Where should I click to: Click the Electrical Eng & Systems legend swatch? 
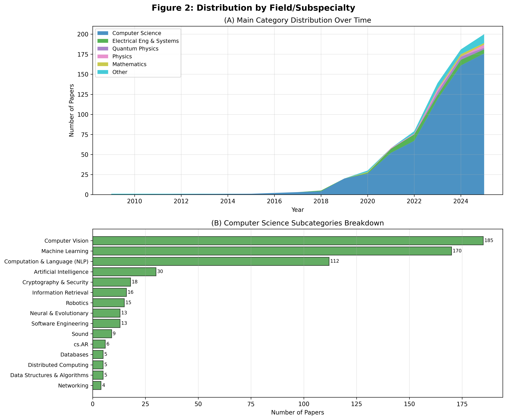pyautogui.click(x=103, y=41)
